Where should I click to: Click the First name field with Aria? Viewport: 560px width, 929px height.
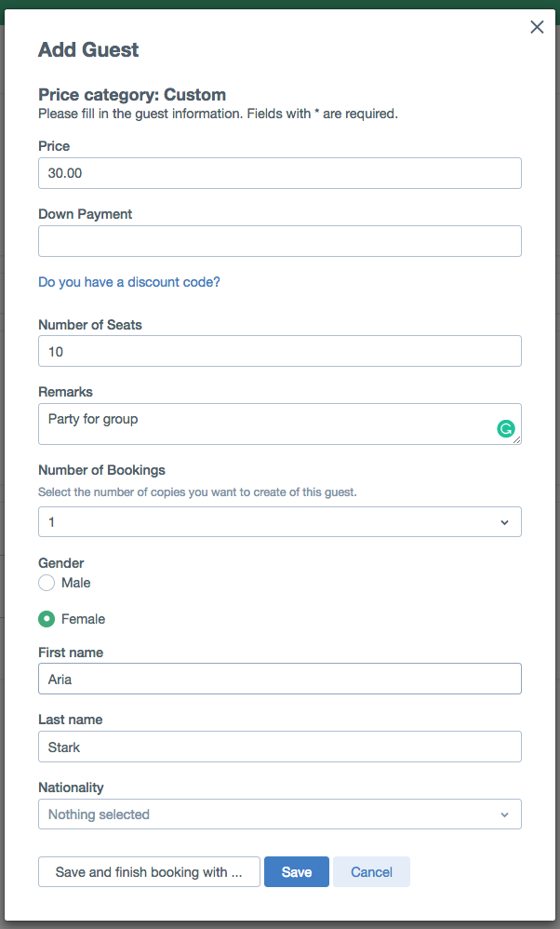click(x=280, y=679)
